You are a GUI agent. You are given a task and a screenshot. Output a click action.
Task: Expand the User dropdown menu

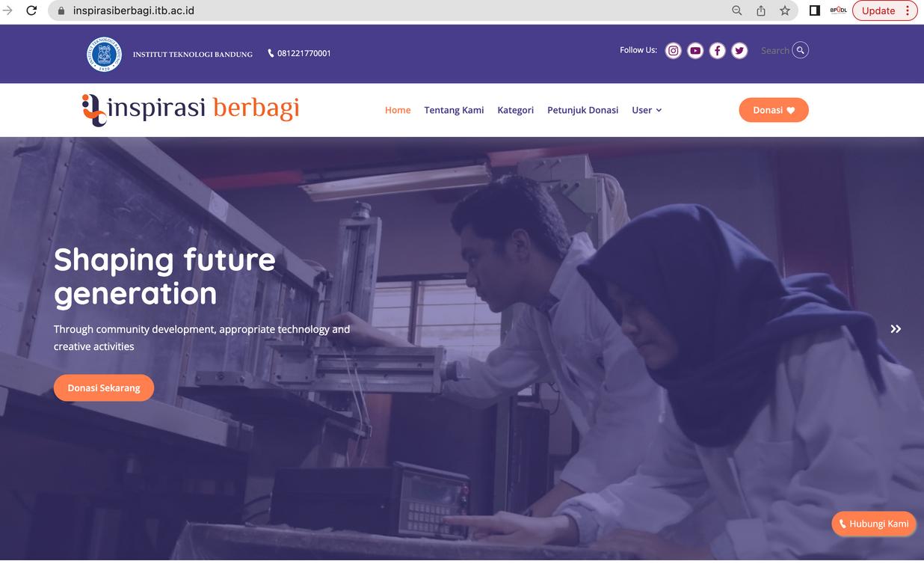coord(647,110)
